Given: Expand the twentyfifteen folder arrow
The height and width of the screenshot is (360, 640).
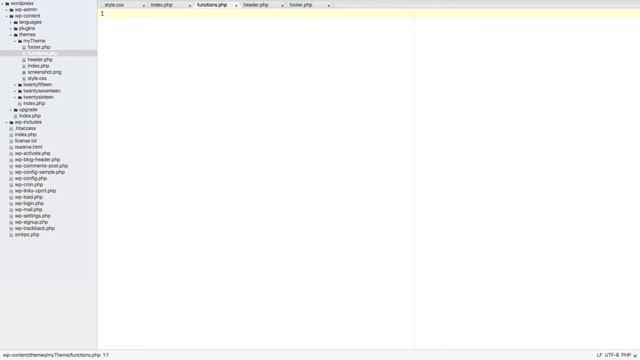Looking at the screenshot, I should (15, 85).
